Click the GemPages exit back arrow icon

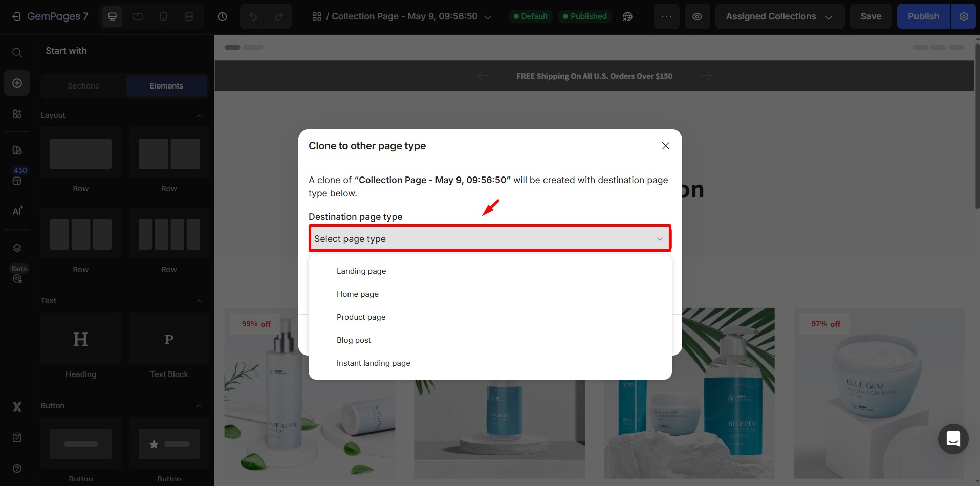16,16
